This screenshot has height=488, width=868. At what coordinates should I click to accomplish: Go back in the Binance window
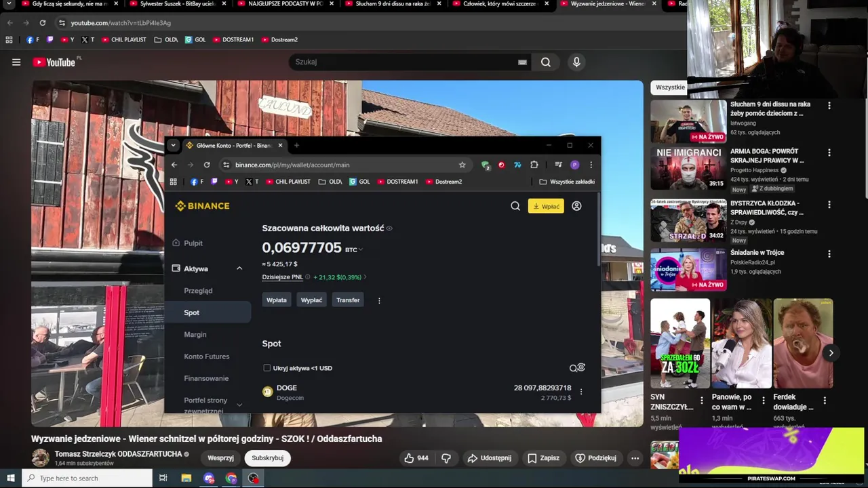pyautogui.click(x=174, y=165)
